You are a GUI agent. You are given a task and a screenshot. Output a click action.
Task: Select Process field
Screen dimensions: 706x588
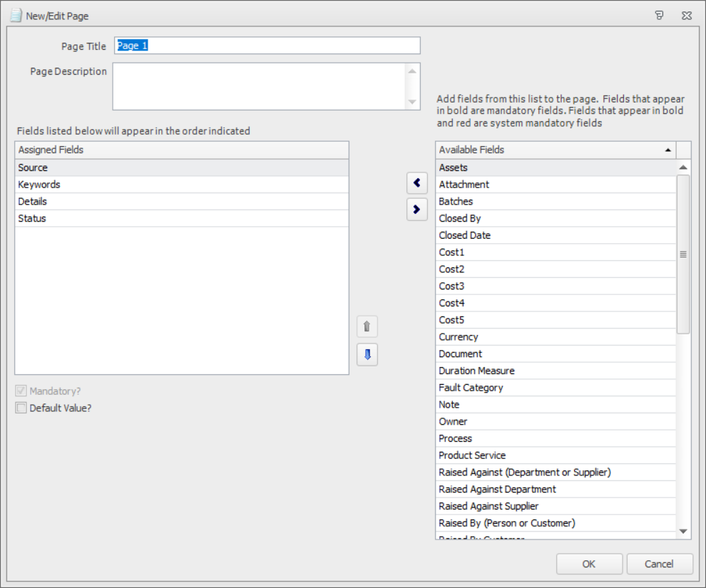[x=556, y=438]
